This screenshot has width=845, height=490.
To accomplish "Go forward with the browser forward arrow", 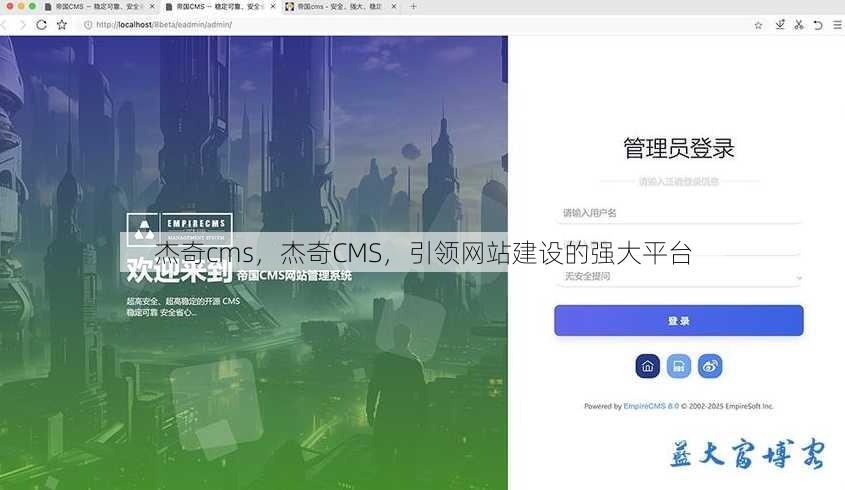I will pyautogui.click(x=22, y=25).
